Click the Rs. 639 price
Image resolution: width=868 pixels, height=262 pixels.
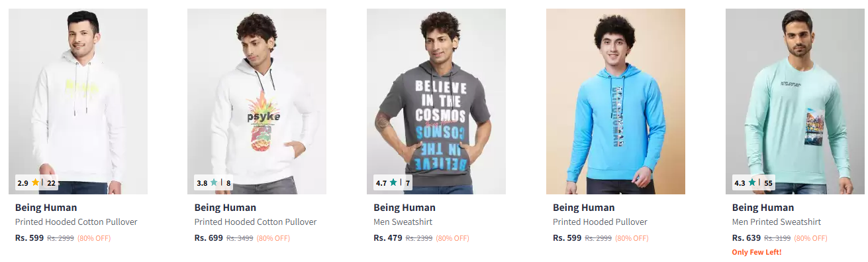(x=746, y=237)
